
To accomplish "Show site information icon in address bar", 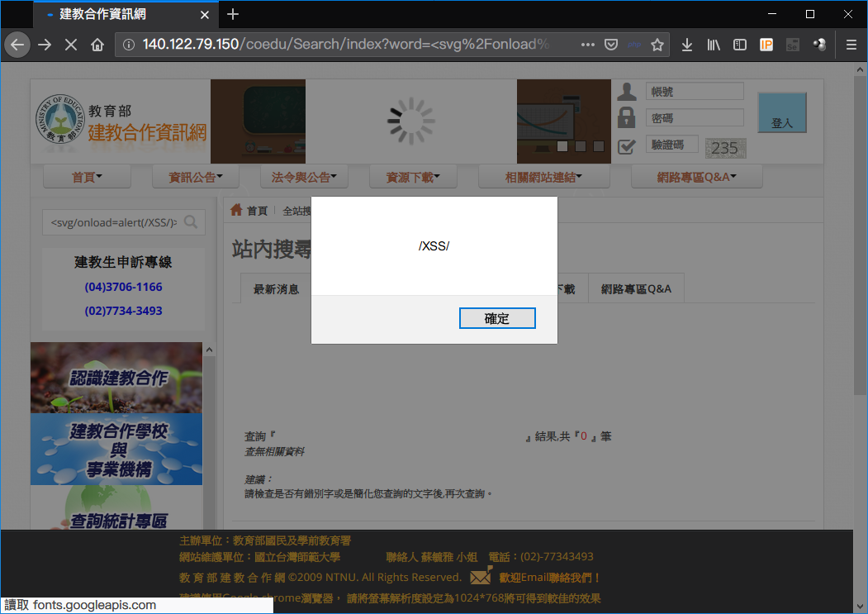I will pyautogui.click(x=129, y=45).
